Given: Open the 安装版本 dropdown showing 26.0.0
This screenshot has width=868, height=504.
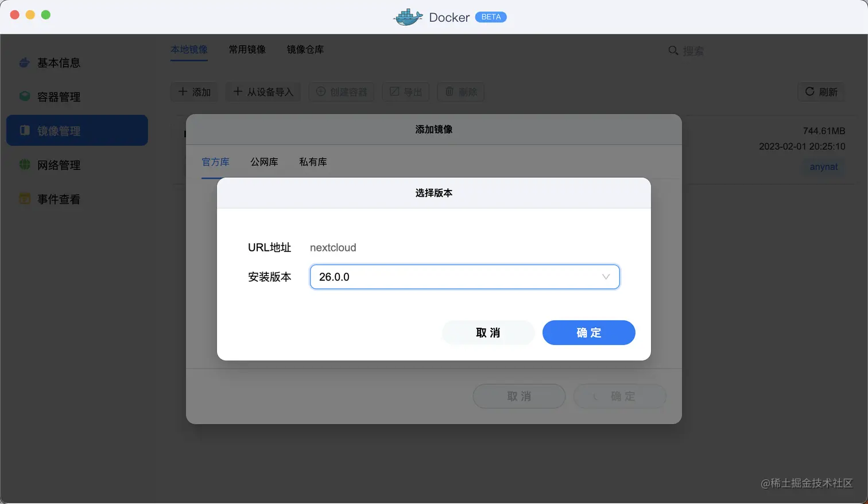Looking at the screenshot, I should [x=464, y=277].
